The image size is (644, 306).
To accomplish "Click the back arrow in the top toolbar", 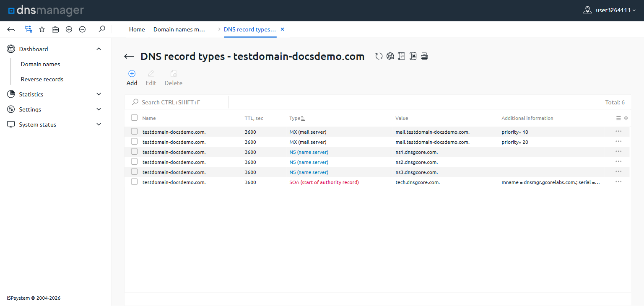I will [11, 29].
